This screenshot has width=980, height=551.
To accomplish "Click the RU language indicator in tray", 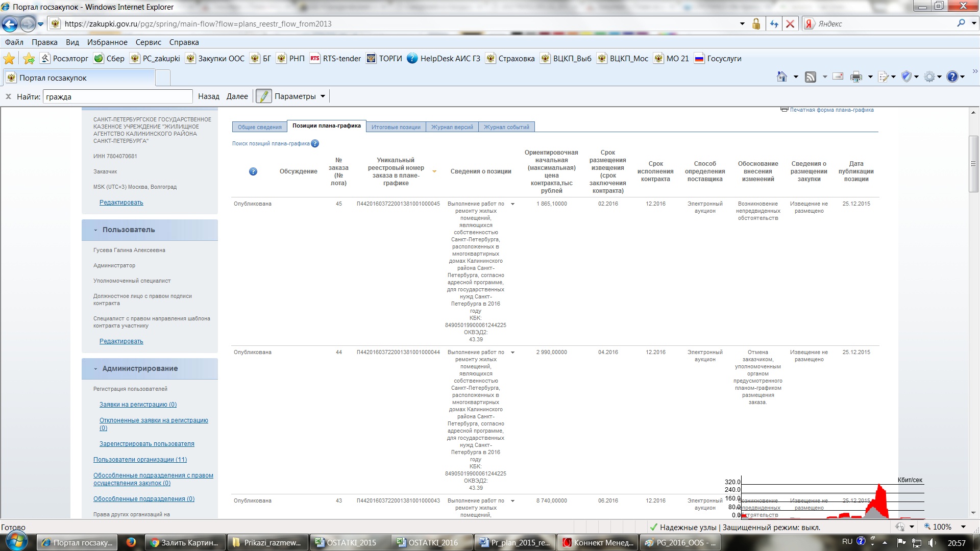I will click(x=847, y=541).
